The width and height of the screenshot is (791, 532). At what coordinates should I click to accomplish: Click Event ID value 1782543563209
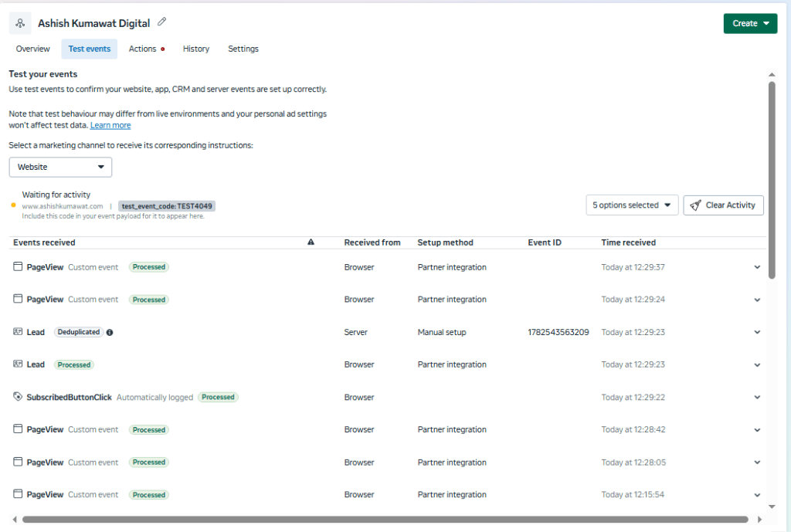point(558,332)
